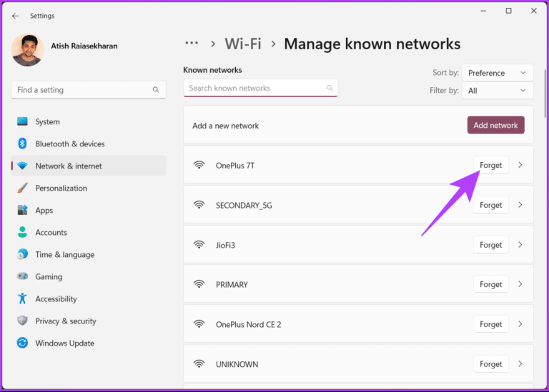Open Personalization settings category
This screenshot has width=549, height=392.
(x=89, y=188)
